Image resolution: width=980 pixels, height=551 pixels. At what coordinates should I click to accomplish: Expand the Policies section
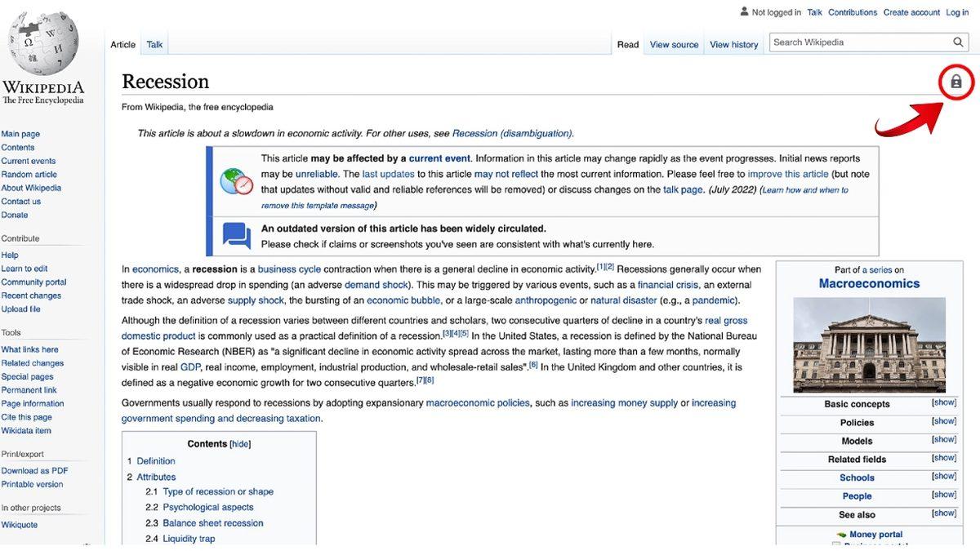tap(944, 420)
